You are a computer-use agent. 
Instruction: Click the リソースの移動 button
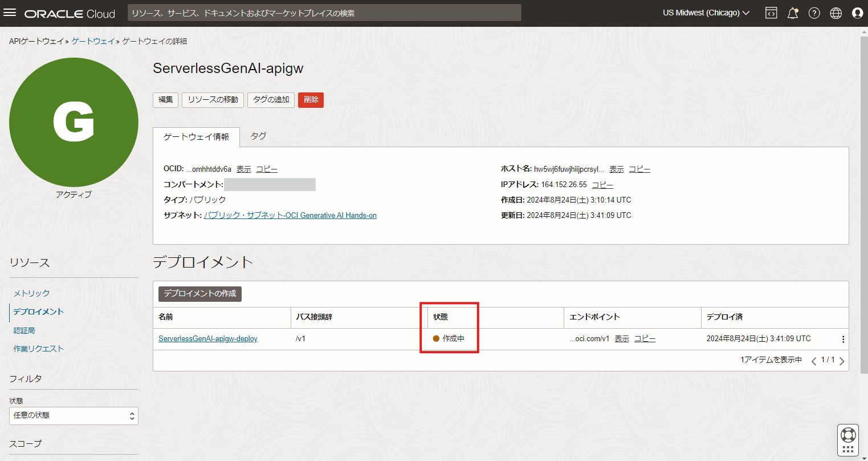coord(213,100)
